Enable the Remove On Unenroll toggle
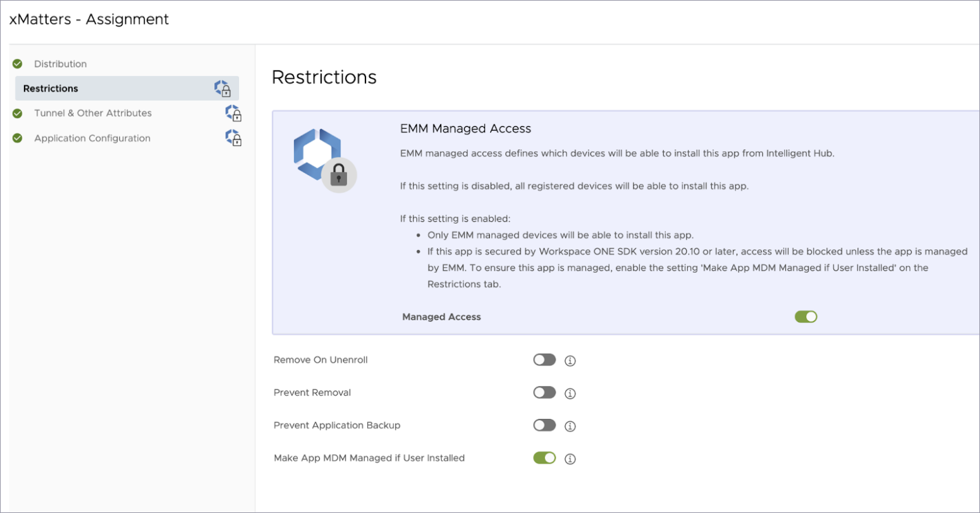 pyautogui.click(x=544, y=359)
